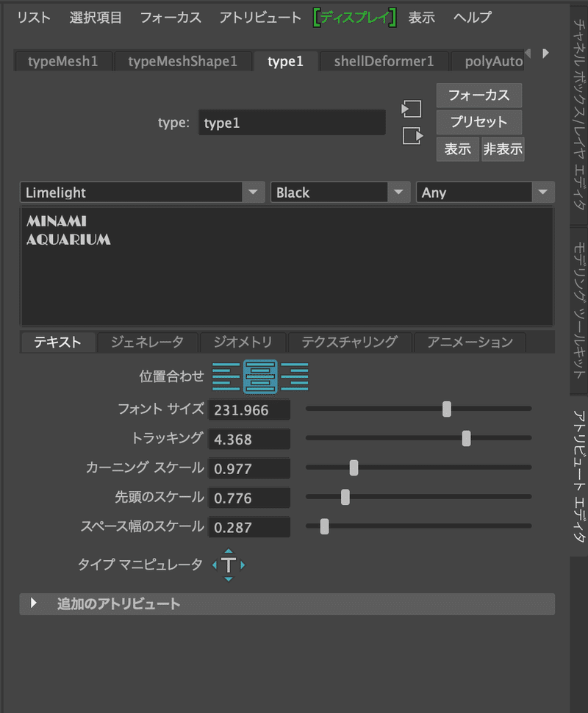Open the アトリビュート menu

[x=260, y=18]
